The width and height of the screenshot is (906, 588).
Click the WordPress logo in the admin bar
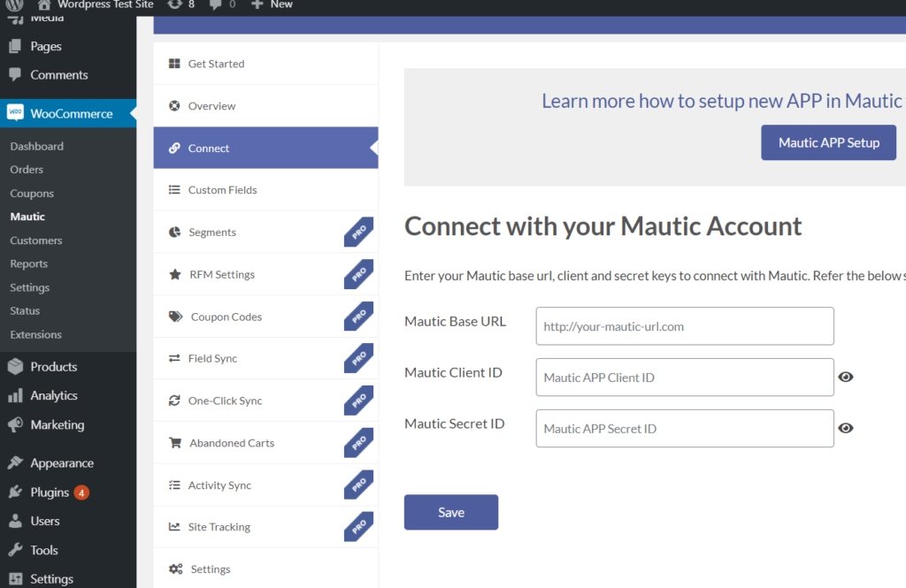click(x=14, y=4)
